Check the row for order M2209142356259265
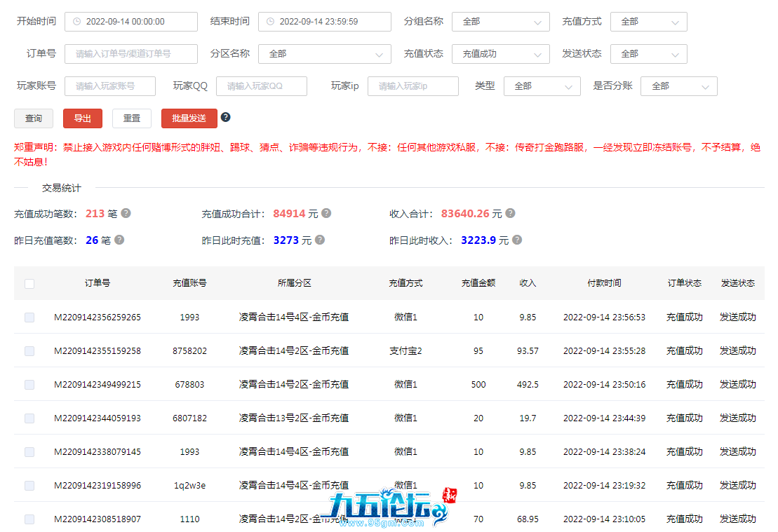 tap(29, 318)
